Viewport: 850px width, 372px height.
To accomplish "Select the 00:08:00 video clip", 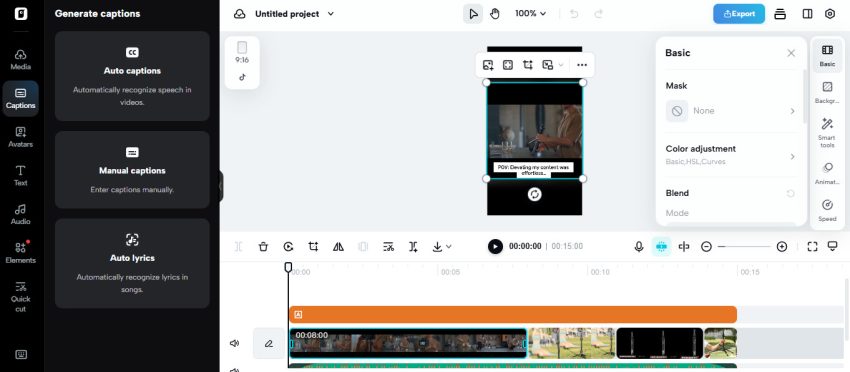I will pyautogui.click(x=408, y=343).
